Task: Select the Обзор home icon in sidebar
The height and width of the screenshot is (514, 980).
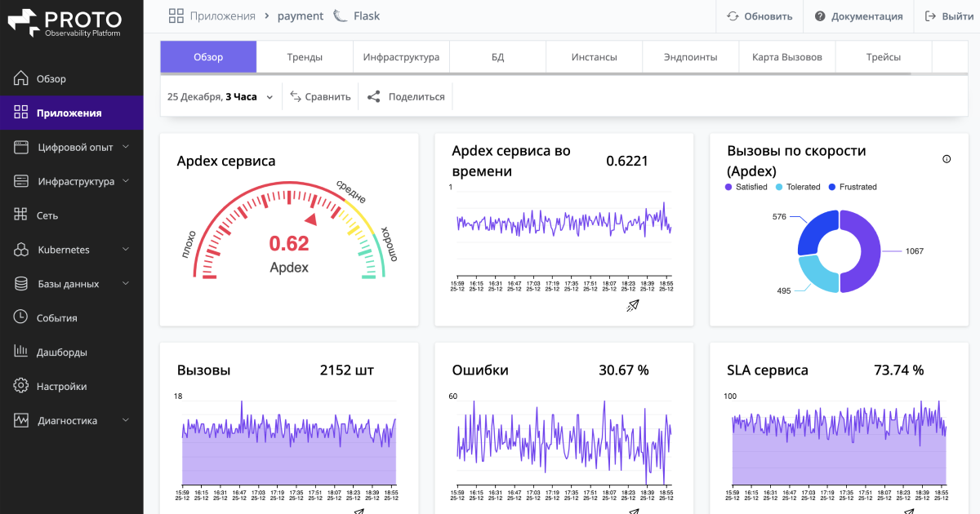Action: coord(20,78)
